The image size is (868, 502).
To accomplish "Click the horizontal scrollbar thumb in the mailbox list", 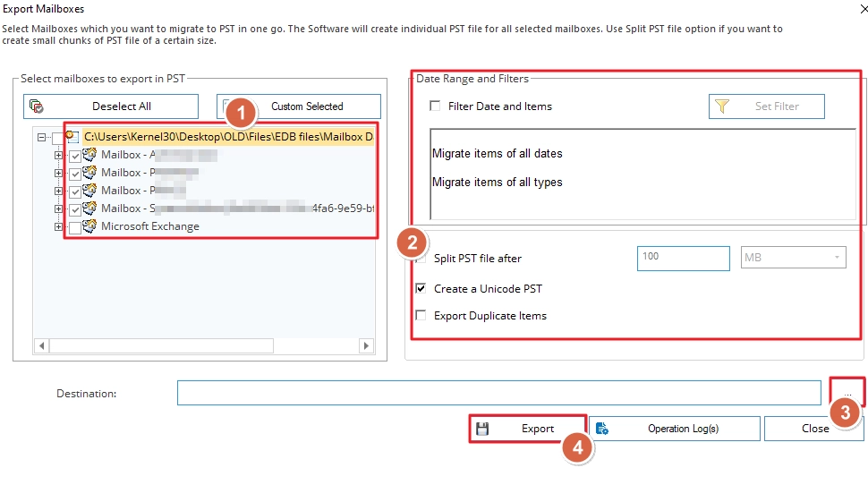I will [x=161, y=346].
